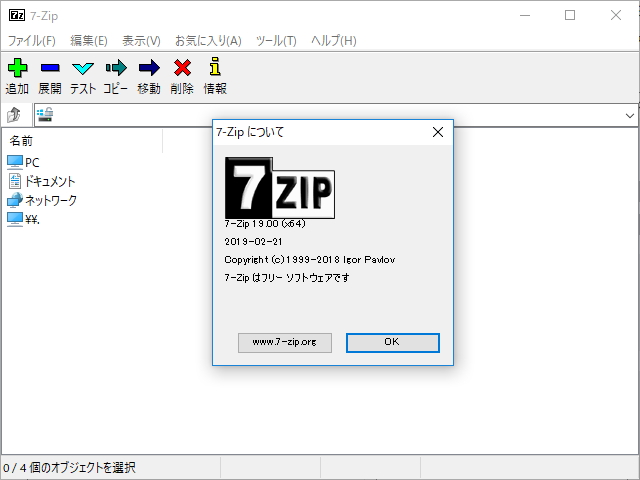The image size is (640, 480).
Task: Minimize the 7-Zip main window
Action: coord(525,16)
